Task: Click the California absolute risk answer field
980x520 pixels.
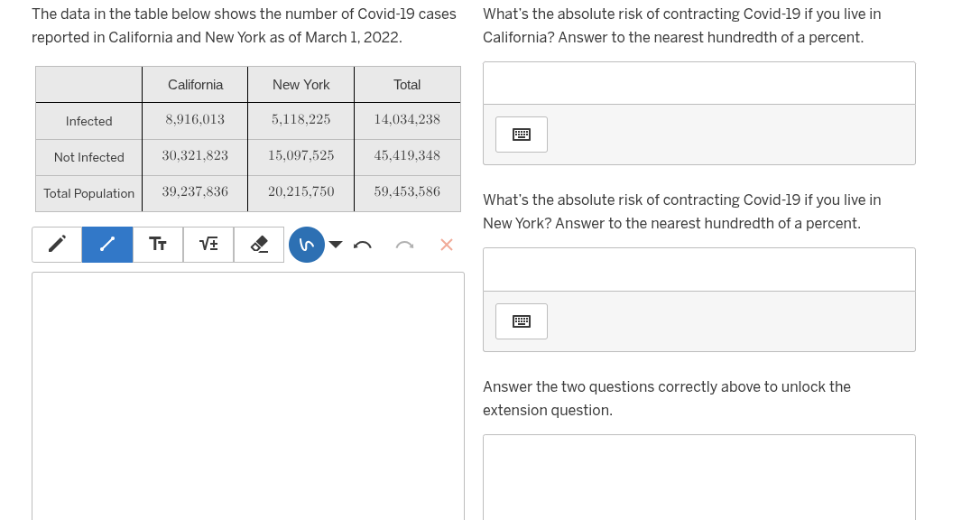Action: 698,82
